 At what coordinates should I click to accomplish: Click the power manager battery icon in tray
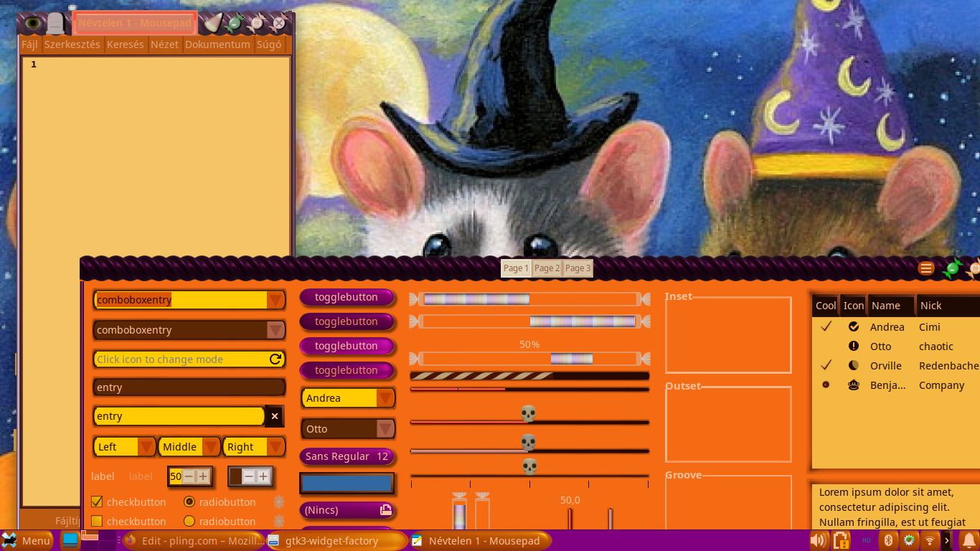tap(841, 540)
